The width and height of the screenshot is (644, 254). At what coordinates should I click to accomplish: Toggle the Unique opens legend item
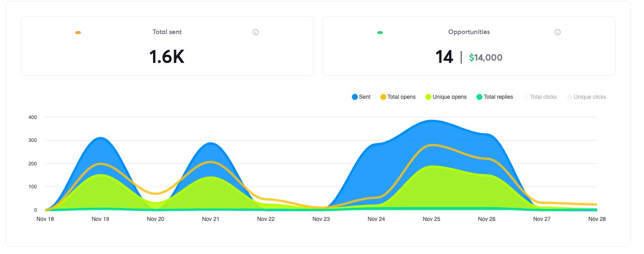click(x=446, y=97)
